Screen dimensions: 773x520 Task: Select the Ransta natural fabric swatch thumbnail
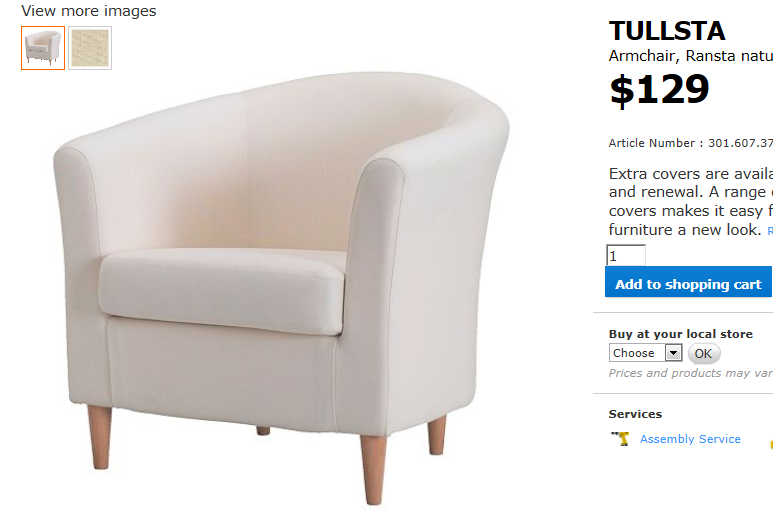90,48
